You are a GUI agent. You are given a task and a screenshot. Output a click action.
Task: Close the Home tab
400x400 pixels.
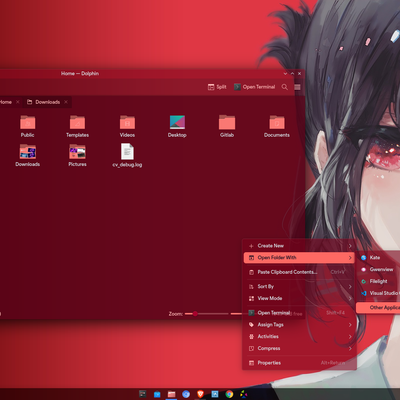tap(18, 102)
